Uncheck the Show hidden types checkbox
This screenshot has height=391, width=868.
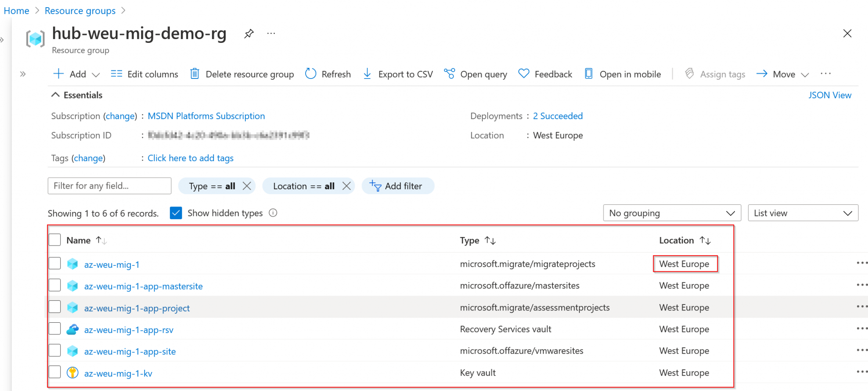pyautogui.click(x=175, y=212)
